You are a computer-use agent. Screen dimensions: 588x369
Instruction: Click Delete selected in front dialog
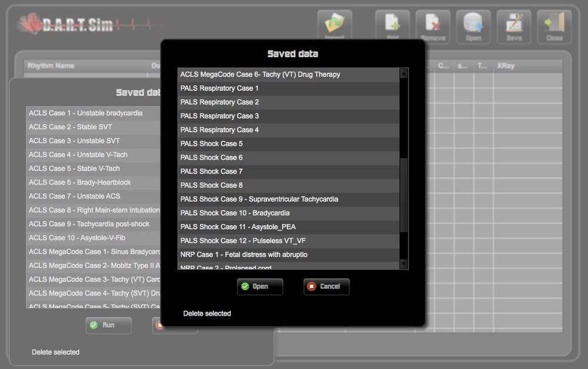pyautogui.click(x=207, y=314)
